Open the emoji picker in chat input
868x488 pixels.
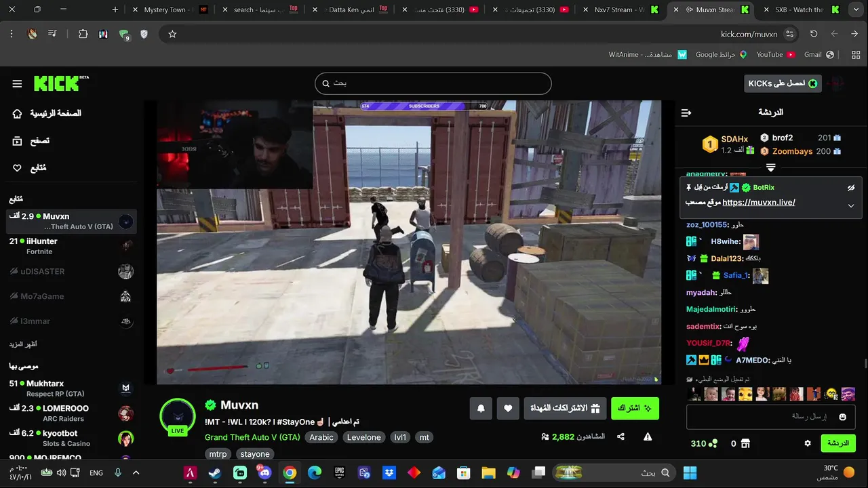click(x=843, y=417)
